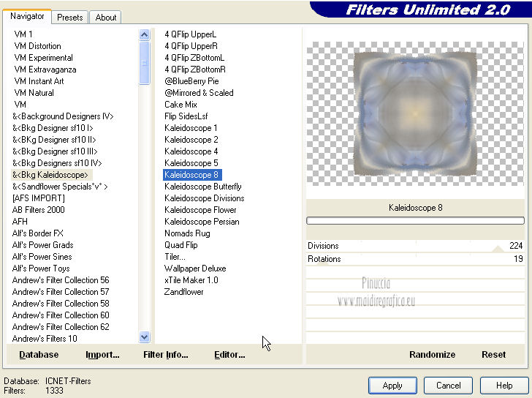Choose Kaleidoscope Persian filter
The width and height of the screenshot is (532, 398).
202,222
